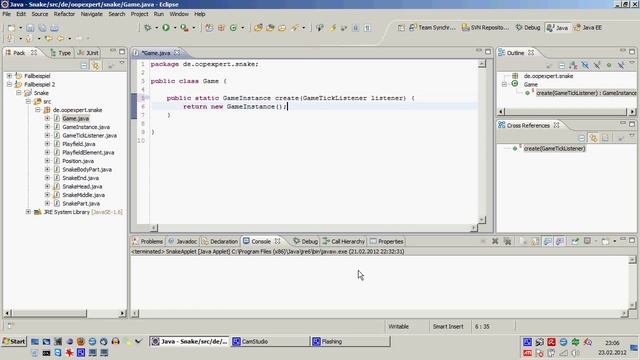The image size is (640, 360).
Task: Collapse the de.oopexpert.snake package node
Action: click(x=38, y=110)
